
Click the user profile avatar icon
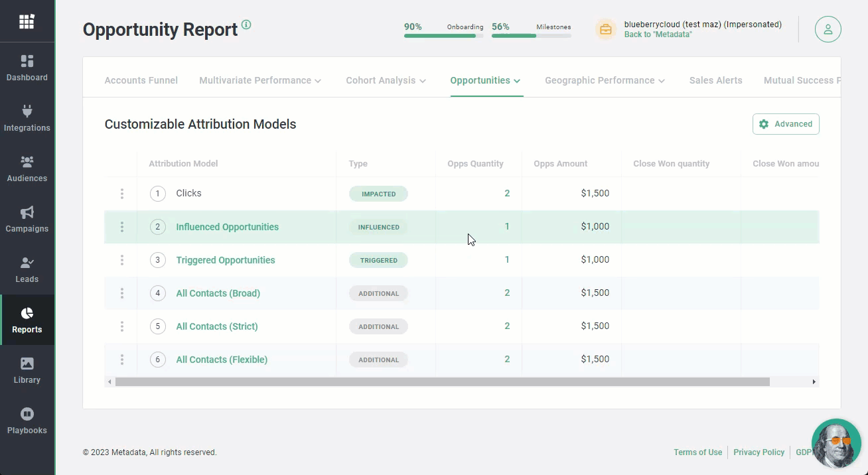point(828,29)
